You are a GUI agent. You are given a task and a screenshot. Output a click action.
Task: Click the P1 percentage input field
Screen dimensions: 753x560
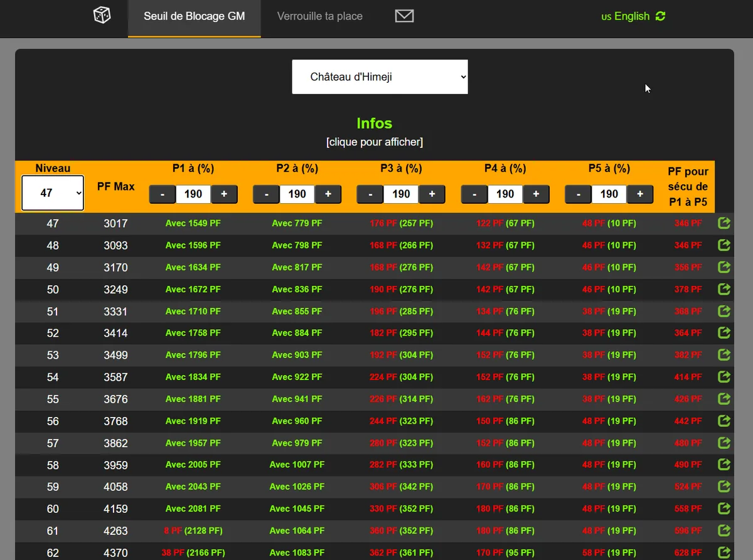[193, 194]
